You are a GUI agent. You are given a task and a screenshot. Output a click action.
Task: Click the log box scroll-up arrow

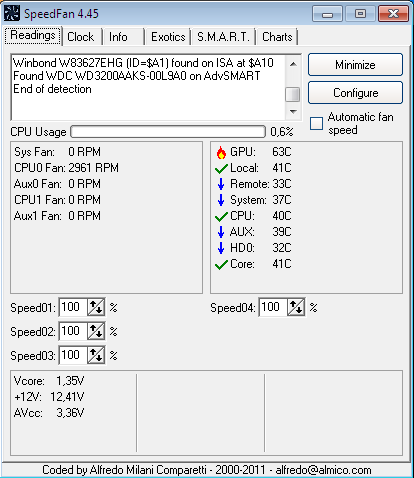[x=293, y=64]
